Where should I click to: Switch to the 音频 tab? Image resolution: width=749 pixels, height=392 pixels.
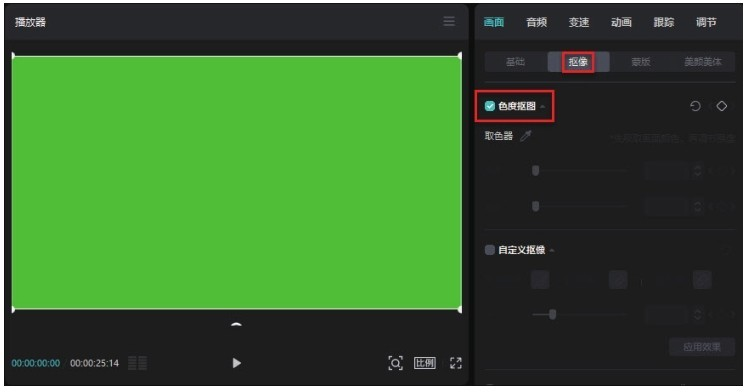point(536,22)
